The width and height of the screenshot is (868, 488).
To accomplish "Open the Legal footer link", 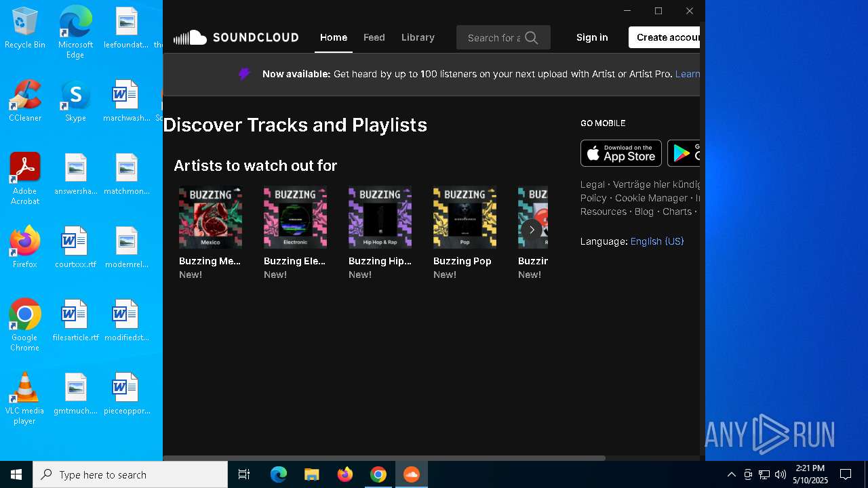I will click(593, 184).
